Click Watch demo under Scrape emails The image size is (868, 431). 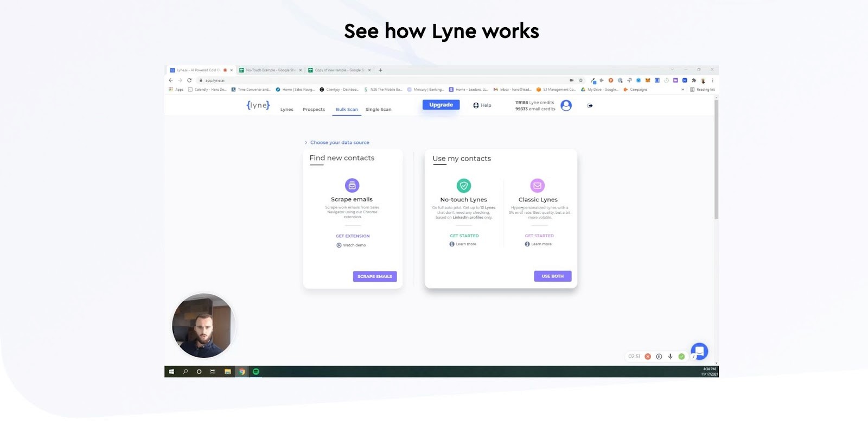click(351, 245)
